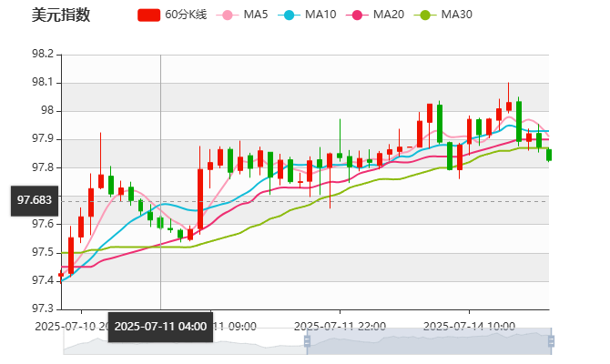
Task: Click the 2025-07-11 22:00 axis label
Action: tap(340, 326)
